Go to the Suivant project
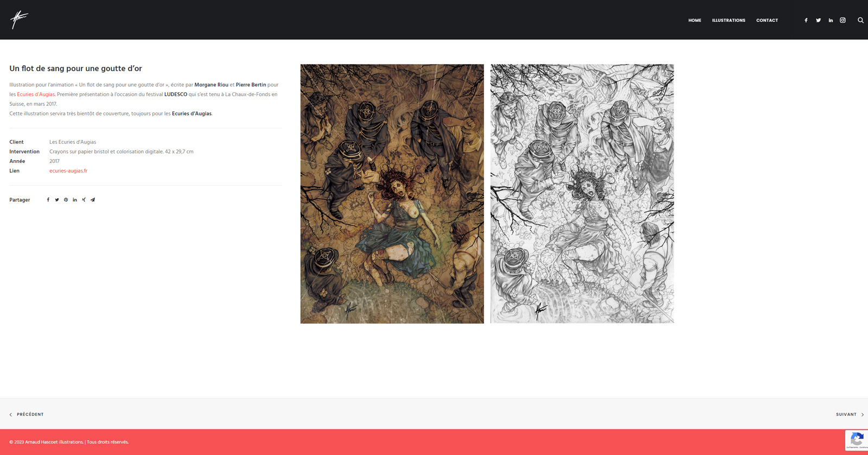 tap(849, 414)
